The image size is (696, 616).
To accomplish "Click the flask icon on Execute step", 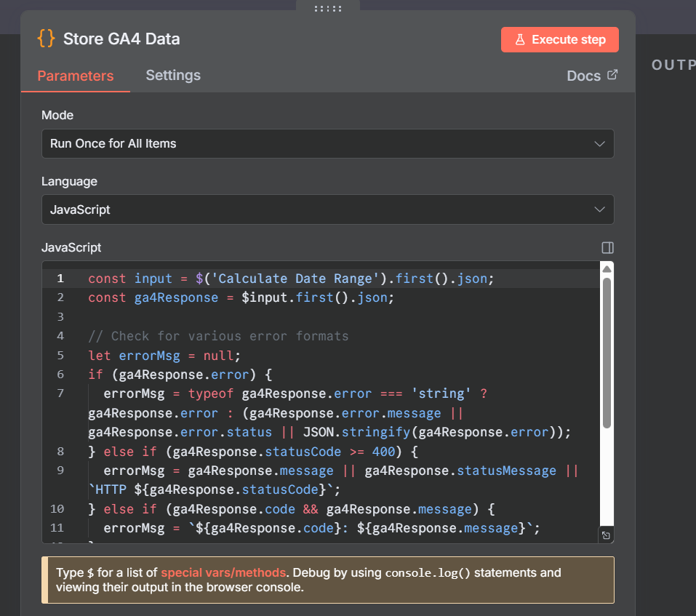I will (520, 40).
